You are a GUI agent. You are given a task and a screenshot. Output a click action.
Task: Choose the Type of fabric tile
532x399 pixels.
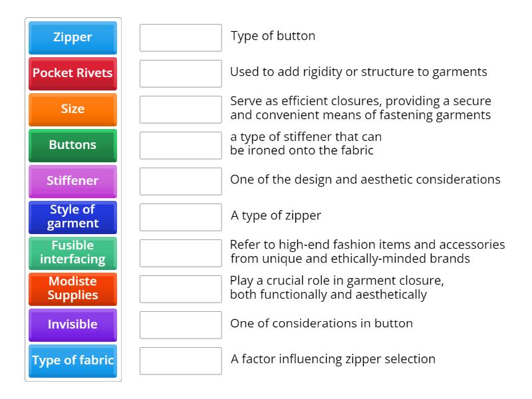pos(72,360)
